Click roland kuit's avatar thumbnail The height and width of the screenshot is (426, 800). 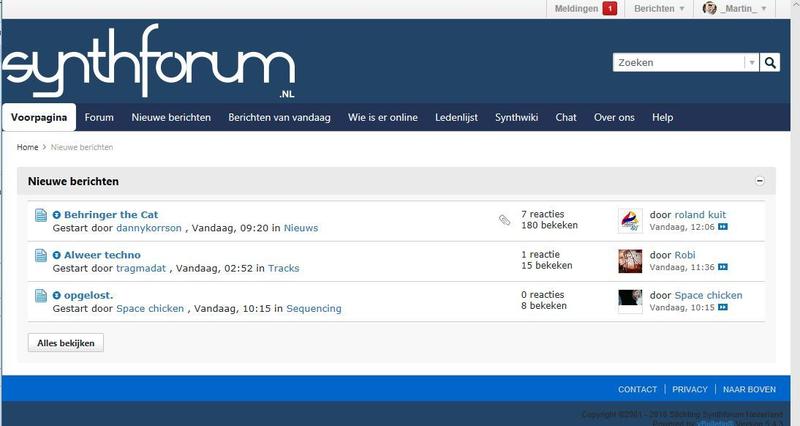coord(630,221)
